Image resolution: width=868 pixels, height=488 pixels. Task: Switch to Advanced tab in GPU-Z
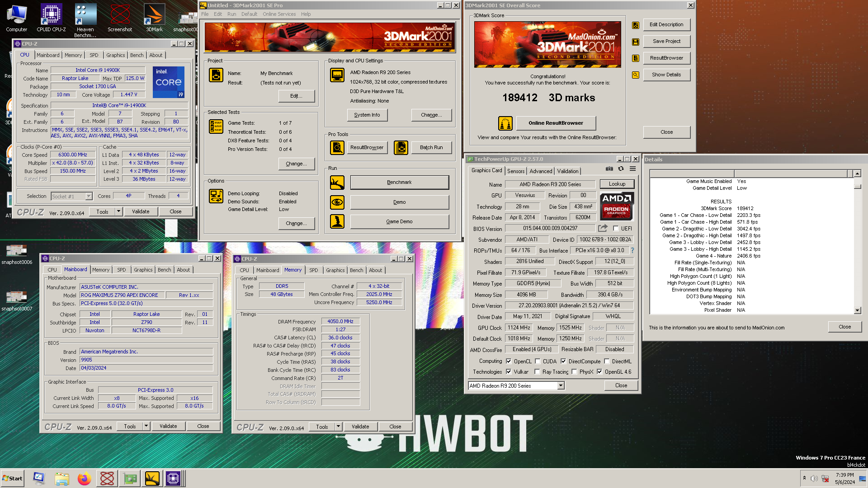(541, 171)
